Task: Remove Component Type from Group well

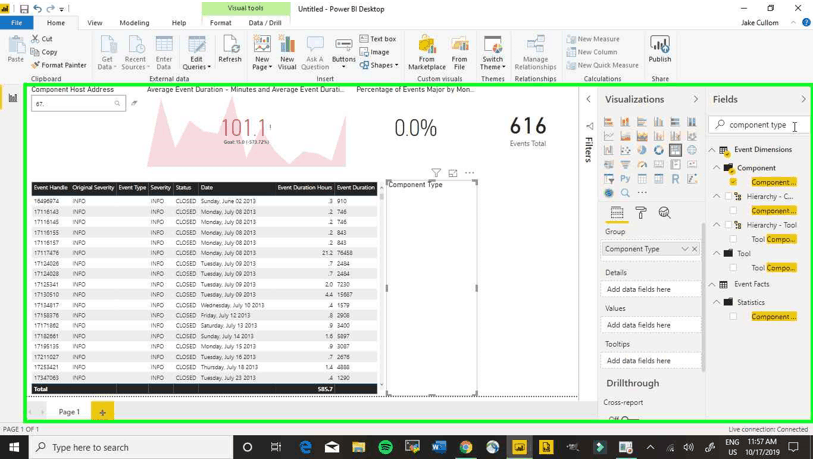Action: [694, 249]
